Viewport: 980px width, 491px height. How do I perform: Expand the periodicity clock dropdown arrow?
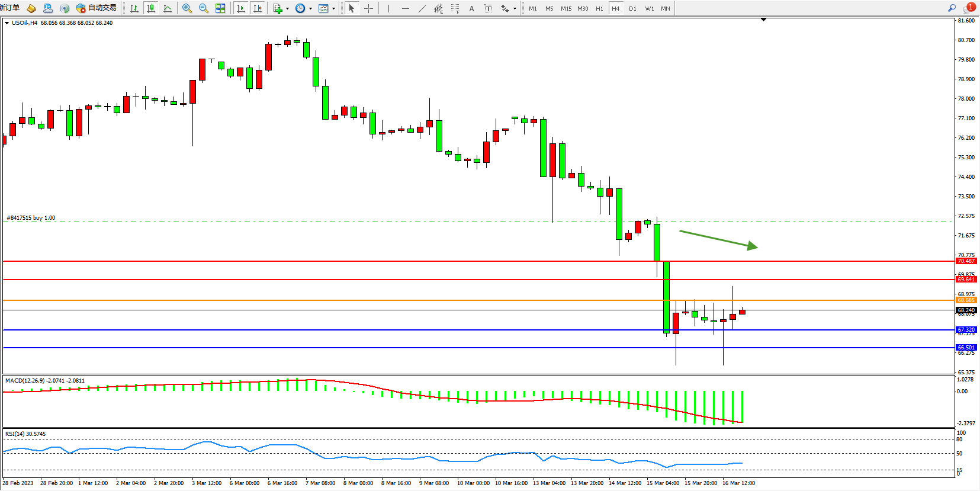310,8
